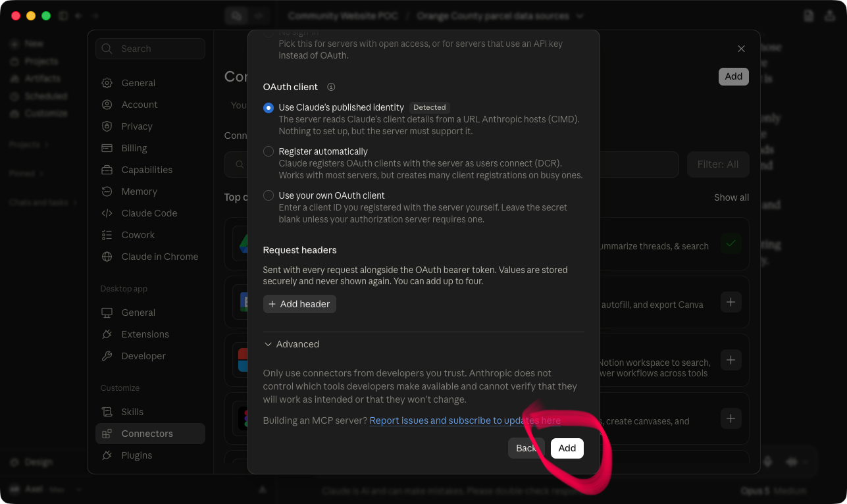Image resolution: width=847 pixels, height=504 pixels.
Task: Click the forward navigation arrow in title bar
Action: (95, 16)
